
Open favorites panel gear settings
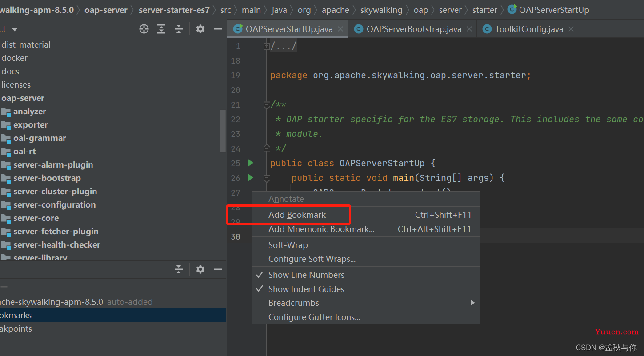click(x=200, y=269)
